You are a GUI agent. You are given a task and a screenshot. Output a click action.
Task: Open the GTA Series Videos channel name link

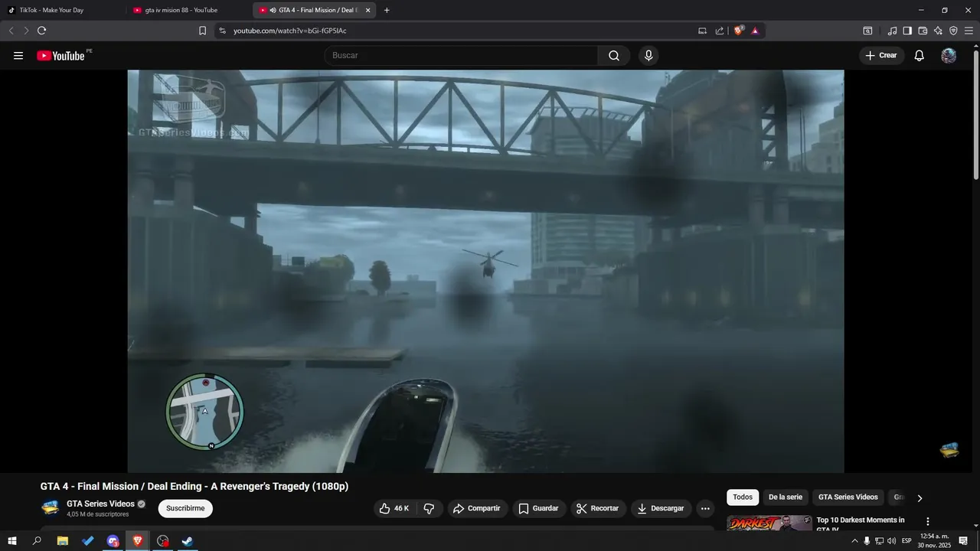click(x=100, y=504)
